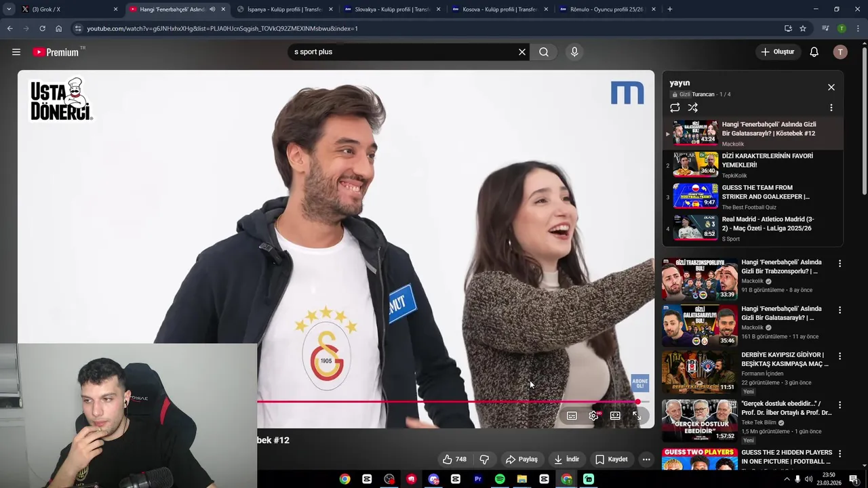Open File Explorer from the taskbar
This screenshot has width=868, height=488.
click(x=522, y=479)
